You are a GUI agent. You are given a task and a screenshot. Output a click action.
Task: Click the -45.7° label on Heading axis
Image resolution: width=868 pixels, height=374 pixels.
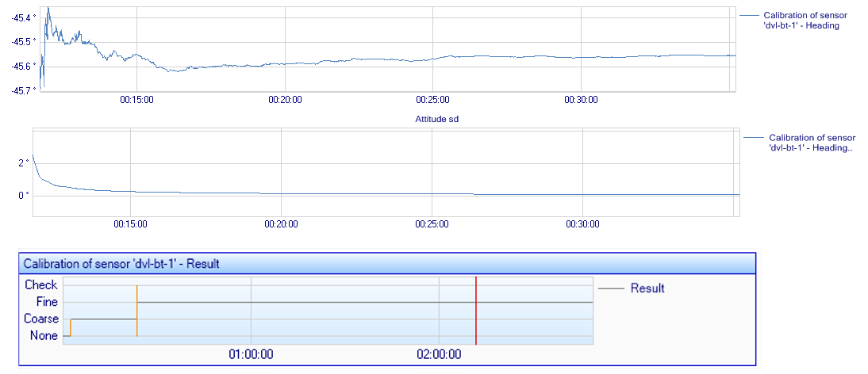click(22, 90)
